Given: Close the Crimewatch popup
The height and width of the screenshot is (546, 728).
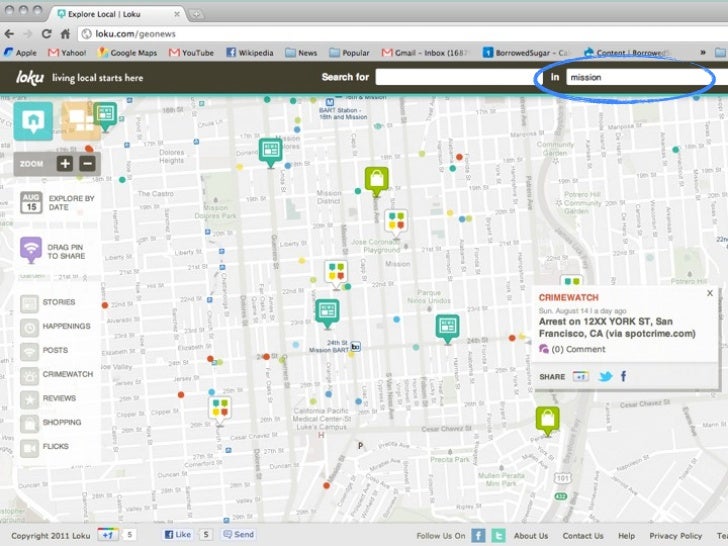Looking at the screenshot, I should click(x=710, y=294).
